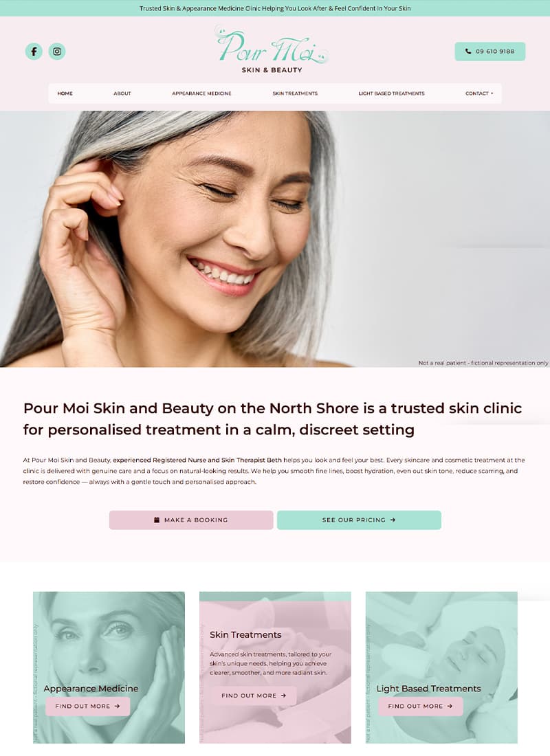The width and height of the screenshot is (550, 756).
Task: Open the Appearance Medicine card image
Action: coord(109,667)
